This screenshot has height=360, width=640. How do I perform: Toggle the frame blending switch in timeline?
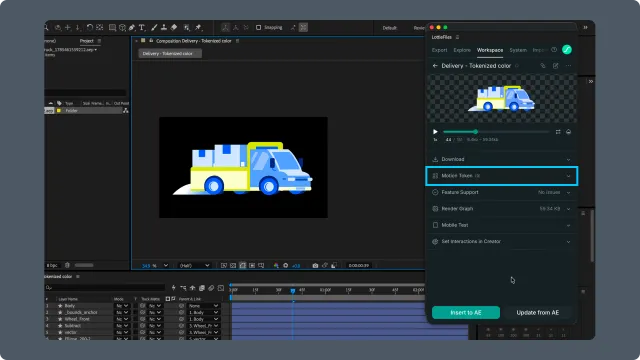[x=202, y=288]
